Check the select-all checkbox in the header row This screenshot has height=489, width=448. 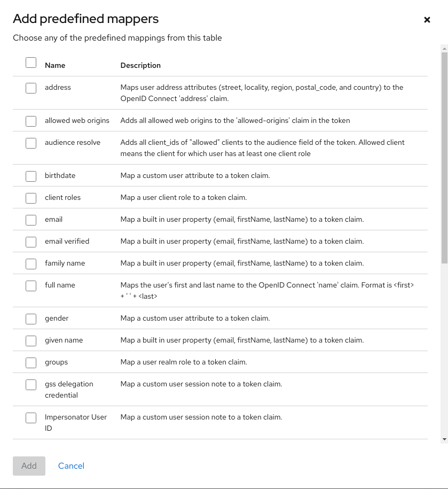click(x=30, y=62)
